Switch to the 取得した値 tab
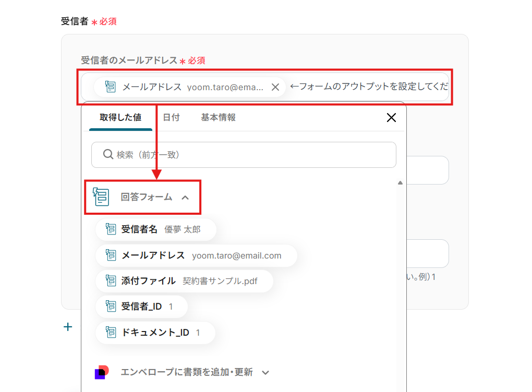Screen dimensions: 532x392 (x=120, y=117)
